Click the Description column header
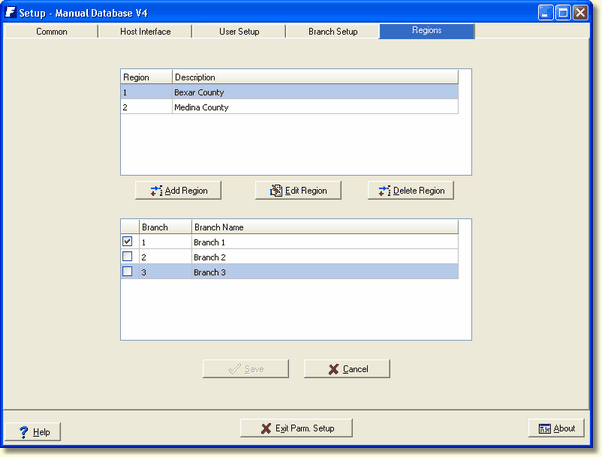 pos(314,77)
